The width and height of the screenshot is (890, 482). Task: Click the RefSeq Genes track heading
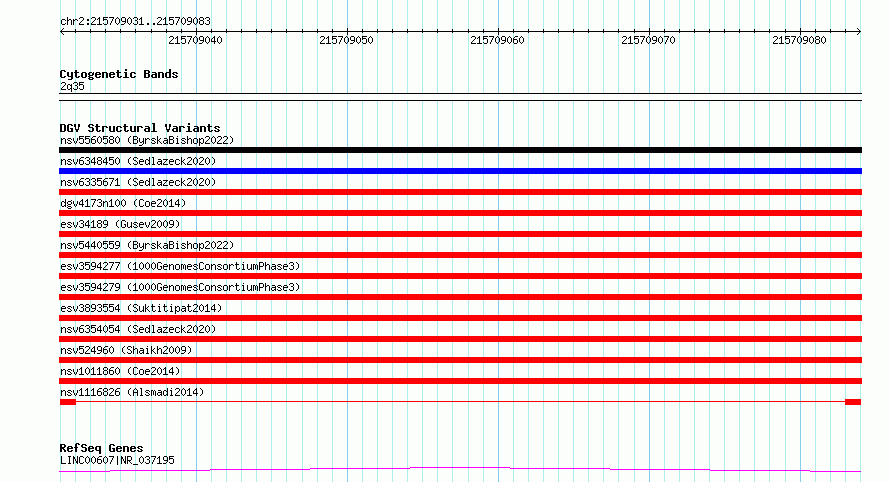click(101, 448)
